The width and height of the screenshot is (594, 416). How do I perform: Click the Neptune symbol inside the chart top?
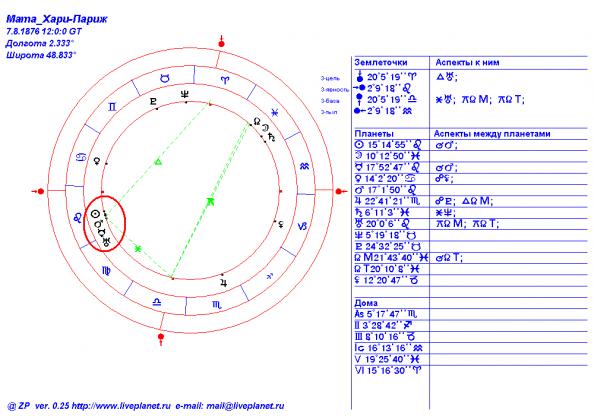click(185, 94)
